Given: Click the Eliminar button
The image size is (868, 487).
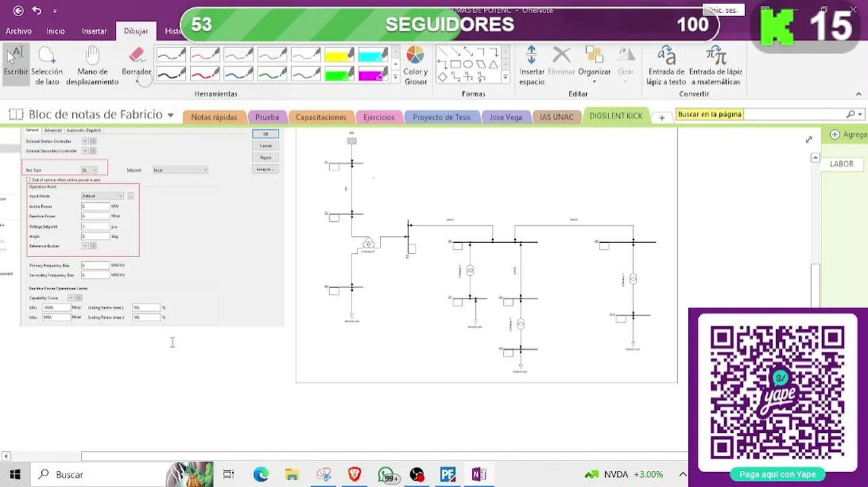Looking at the screenshot, I should click(x=561, y=61).
